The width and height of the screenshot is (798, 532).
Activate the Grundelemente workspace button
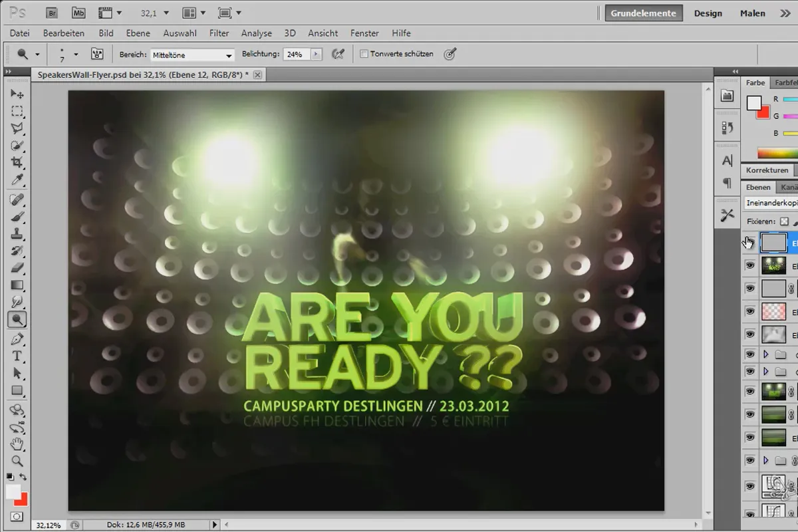pos(644,13)
